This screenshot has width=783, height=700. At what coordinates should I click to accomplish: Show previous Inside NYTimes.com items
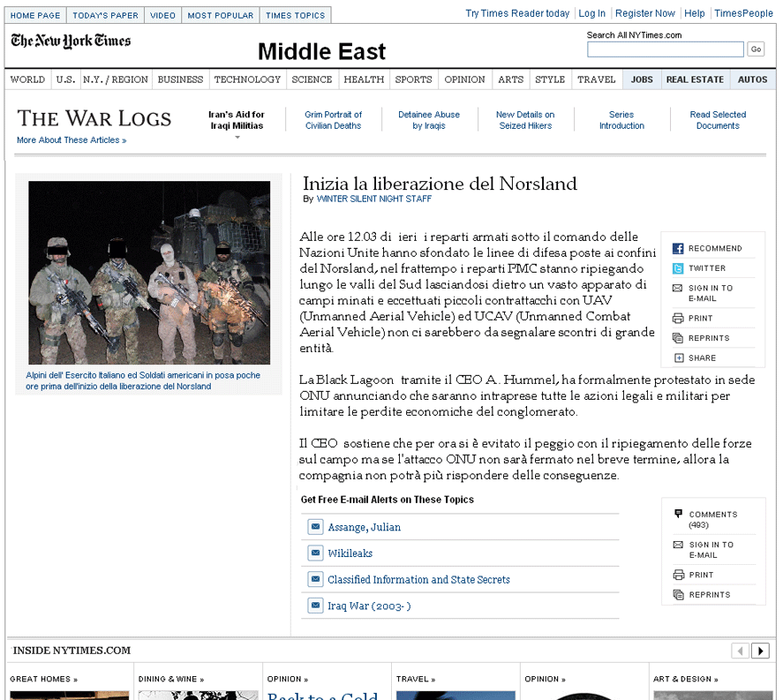pyautogui.click(x=740, y=651)
